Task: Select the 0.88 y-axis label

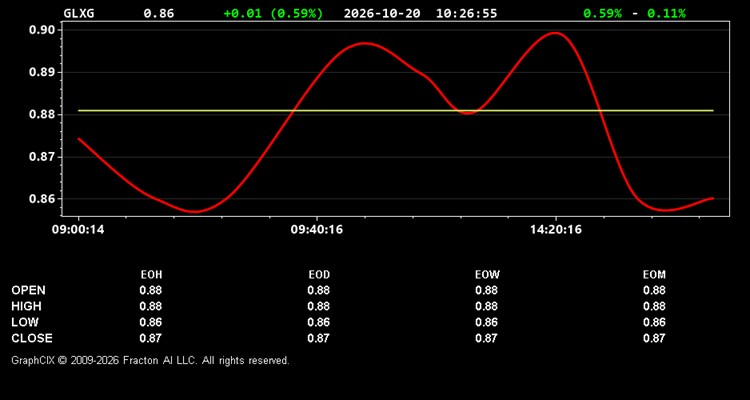Action: point(43,114)
